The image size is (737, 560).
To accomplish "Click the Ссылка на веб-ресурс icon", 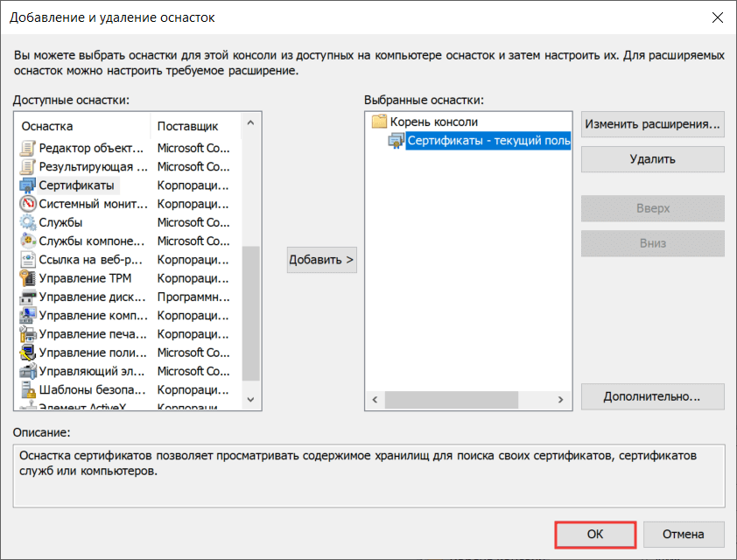I will point(26,260).
